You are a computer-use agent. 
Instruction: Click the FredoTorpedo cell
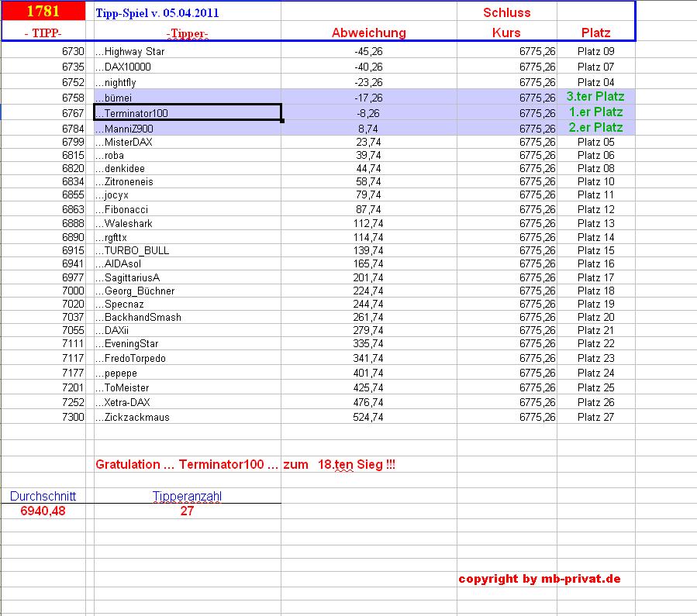[187, 359]
